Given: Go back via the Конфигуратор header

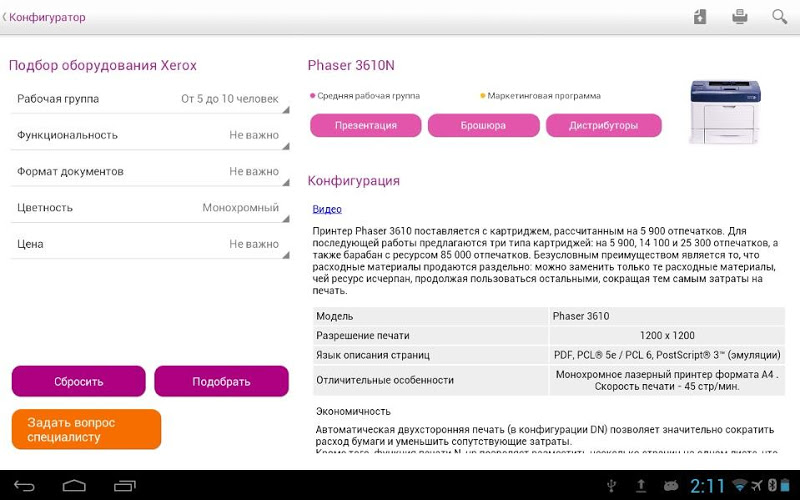Looking at the screenshot, I should coord(44,17).
